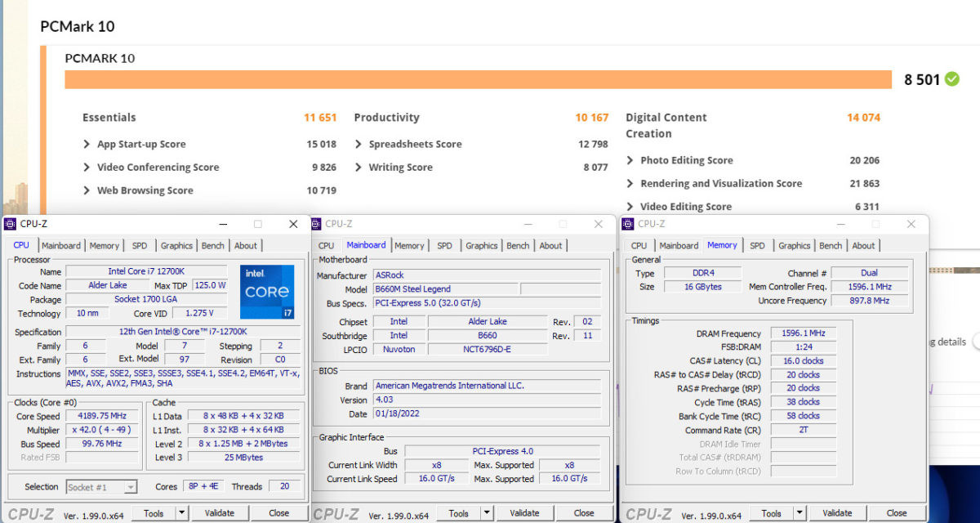Switch to Memory tab in CPU window
Viewport: 980px width, 523px height.
[x=105, y=245]
